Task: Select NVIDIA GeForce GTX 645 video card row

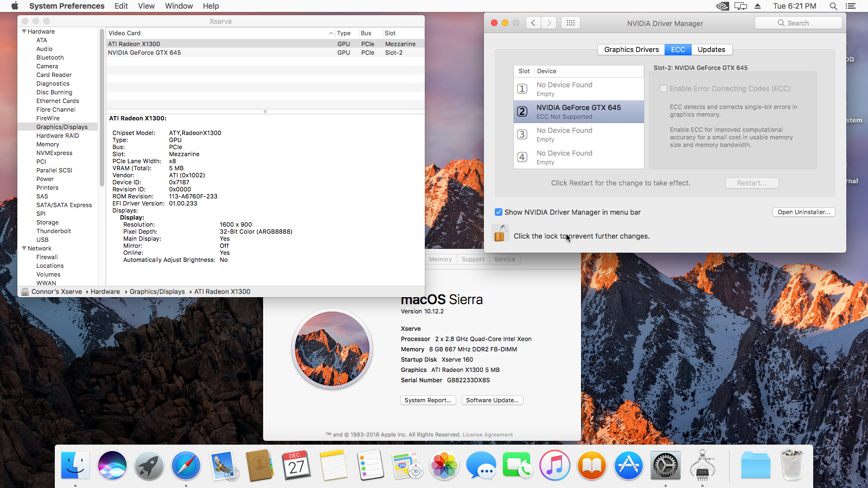Action: pyautogui.click(x=265, y=53)
